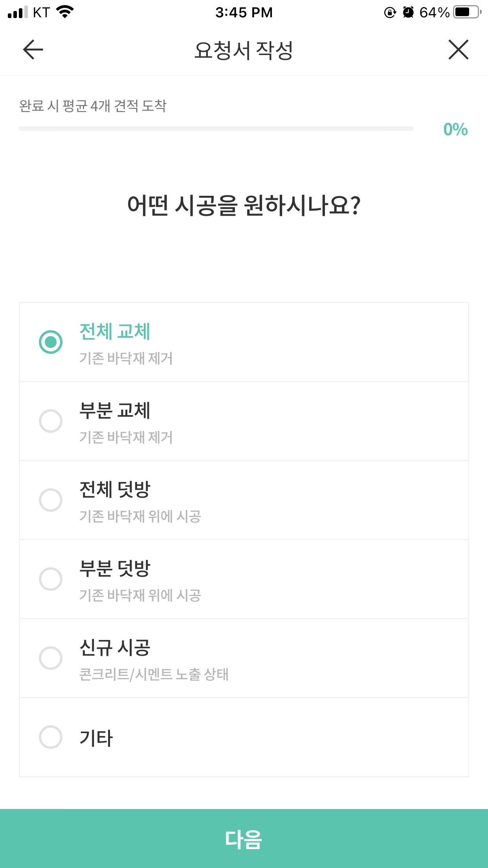488x868 pixels.
Task: Tap the alarm clock status icon
Action: click(x=408, y=13)
